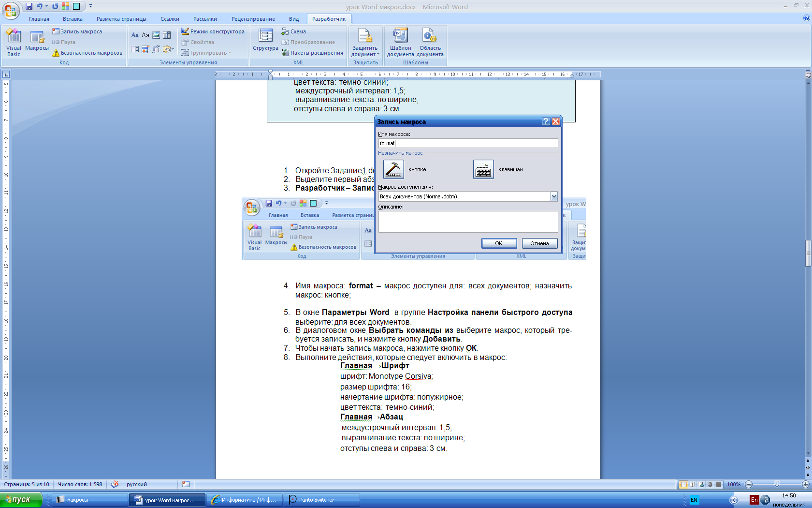Click the spelling check icon in status bar
Viewport: 812px width, 508px height.
pyautogui.click(x=115, y=484)
